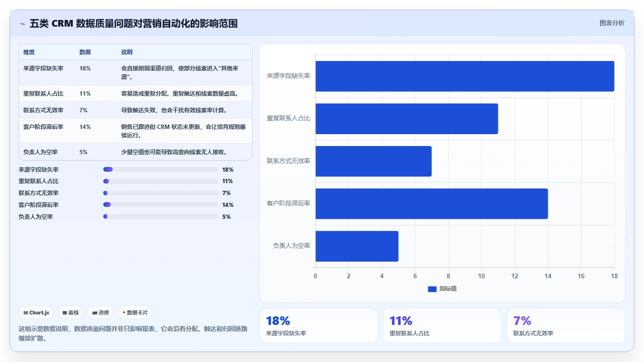Image resolution: width=644 pixels, height=362 pixels.
Task: Click the 图表分析 label in the header
Action: (612, 23)
